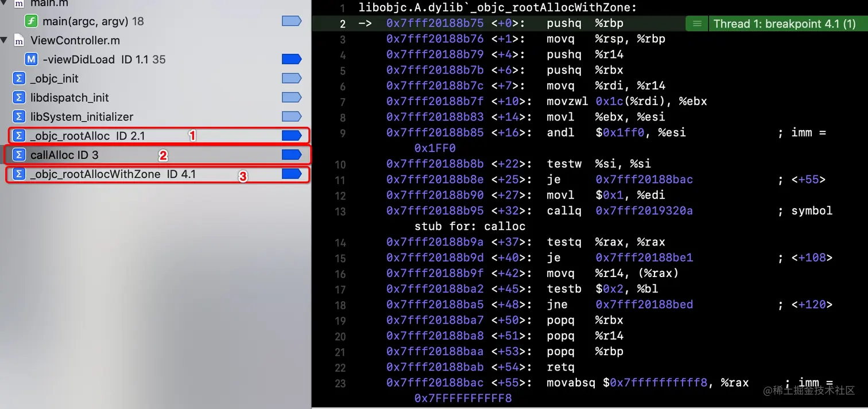Click jne target 0x7fff20188bed
Screen dimensions: 868x409
pyautogui.click(x=644, y=304)
